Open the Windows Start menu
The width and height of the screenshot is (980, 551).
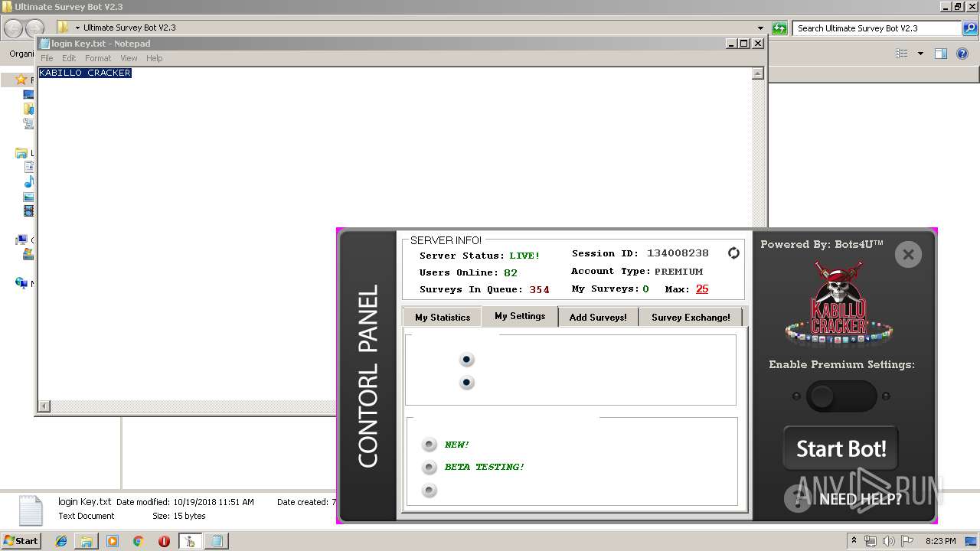pyautogui.click(x=21, y=540)
